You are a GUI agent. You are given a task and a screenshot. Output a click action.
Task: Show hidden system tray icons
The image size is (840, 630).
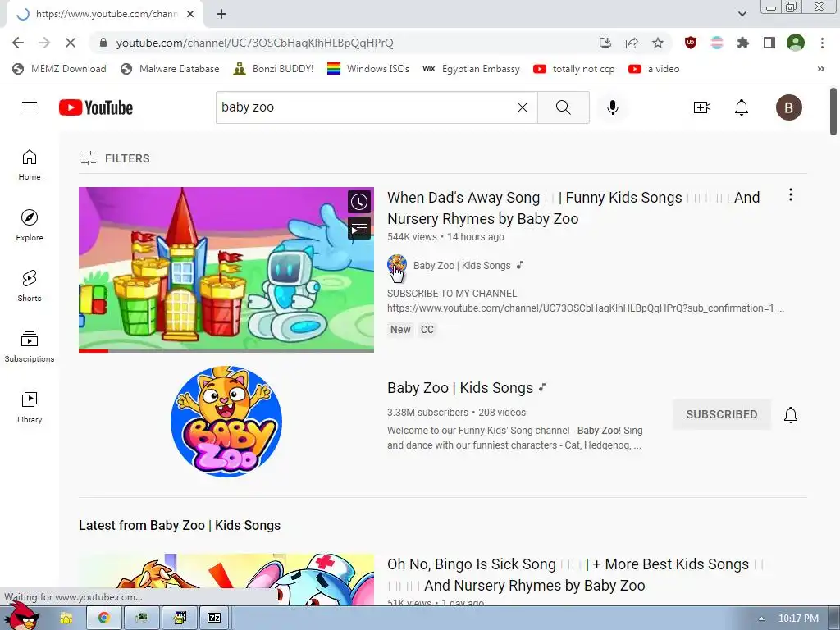pyautogui.click(x=761, y=619)
